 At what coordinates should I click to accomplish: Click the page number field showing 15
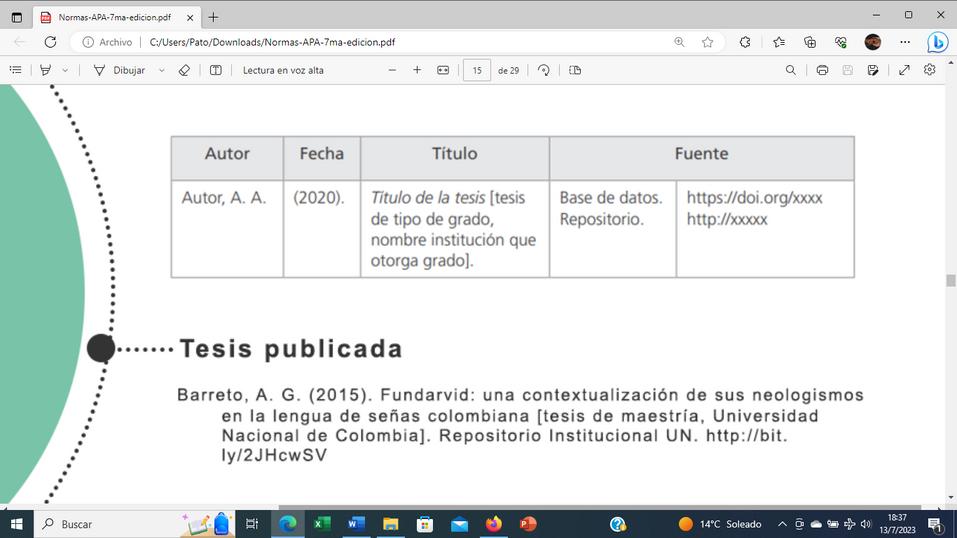(477, 70)
